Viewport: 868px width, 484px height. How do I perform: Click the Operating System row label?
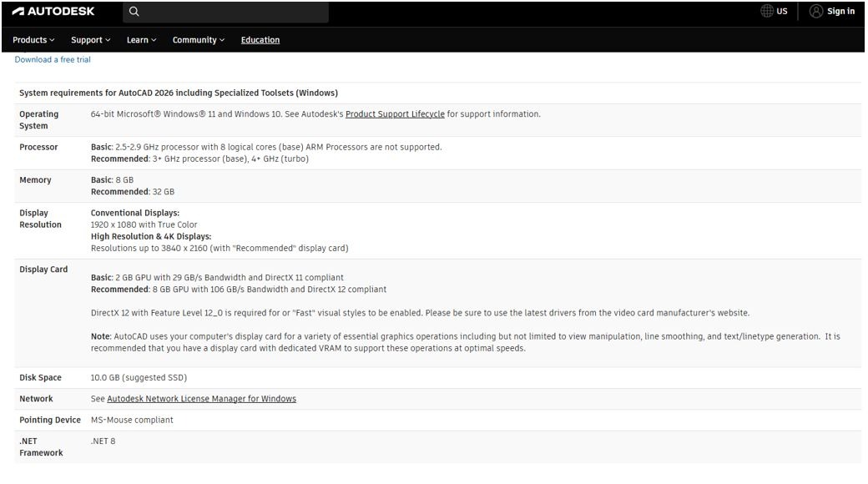click(38, 119)
